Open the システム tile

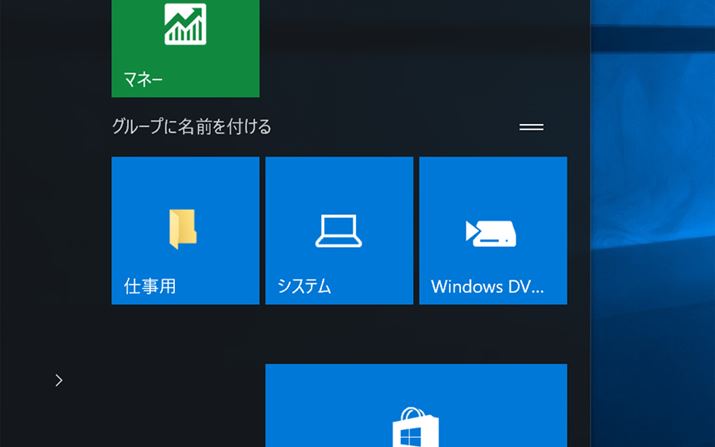(x=339, y=230)
